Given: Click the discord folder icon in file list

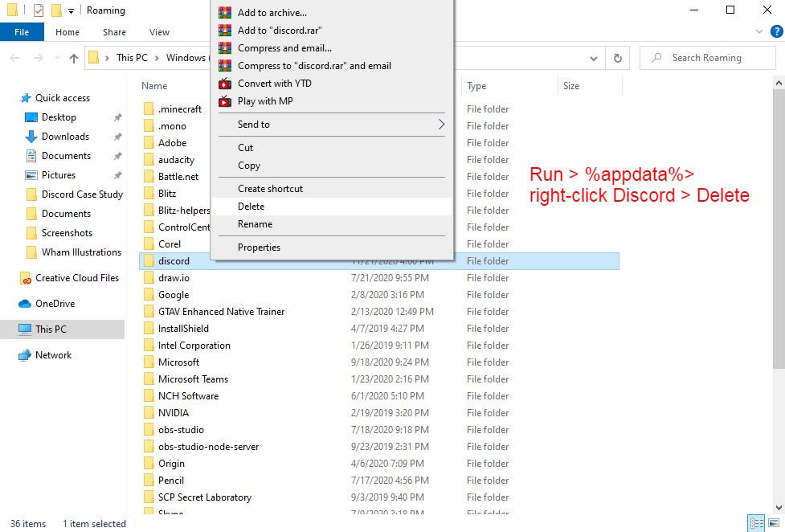Looking at the screenshot, I should (x=149, y=261).
